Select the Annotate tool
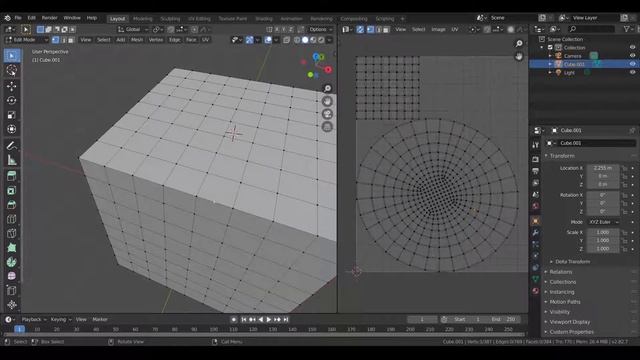This screenshot has height=360, width=640. [12, 146]
